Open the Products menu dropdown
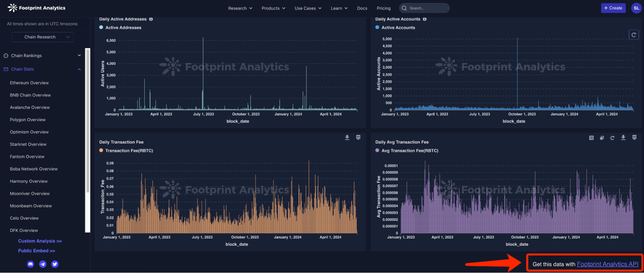The height and width of the screenshot is (273, 644). (x=274, y=8)
